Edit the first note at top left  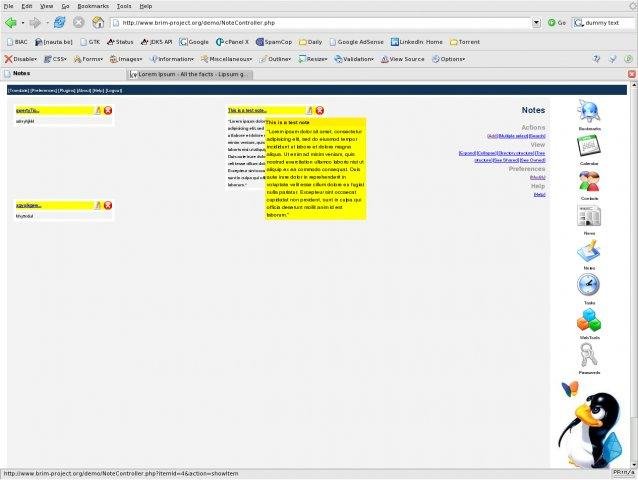[98, 110]
